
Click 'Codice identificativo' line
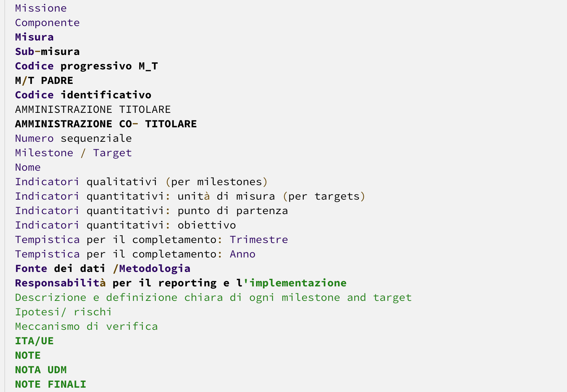point(83,95)
